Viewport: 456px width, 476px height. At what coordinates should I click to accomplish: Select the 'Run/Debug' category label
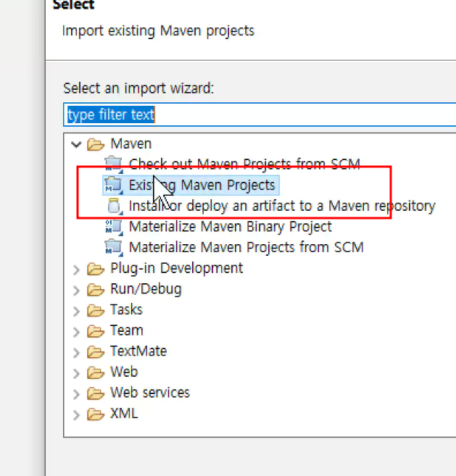[146, 289]
